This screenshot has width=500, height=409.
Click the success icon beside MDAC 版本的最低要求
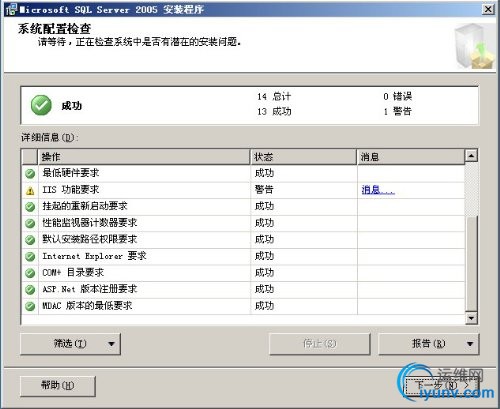click(30, 306)
